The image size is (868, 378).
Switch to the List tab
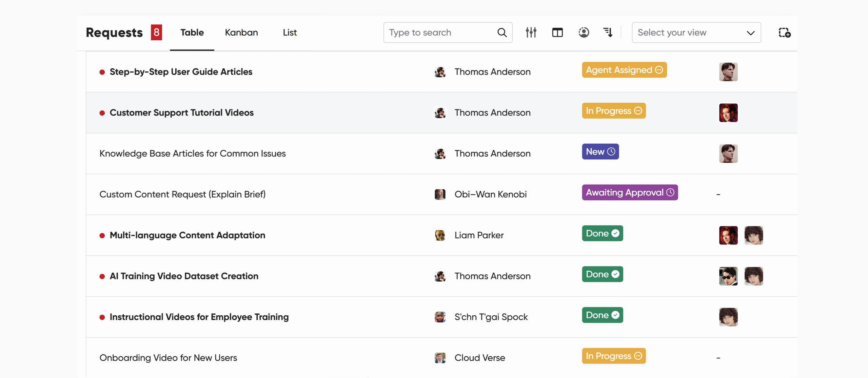[290, 33]
